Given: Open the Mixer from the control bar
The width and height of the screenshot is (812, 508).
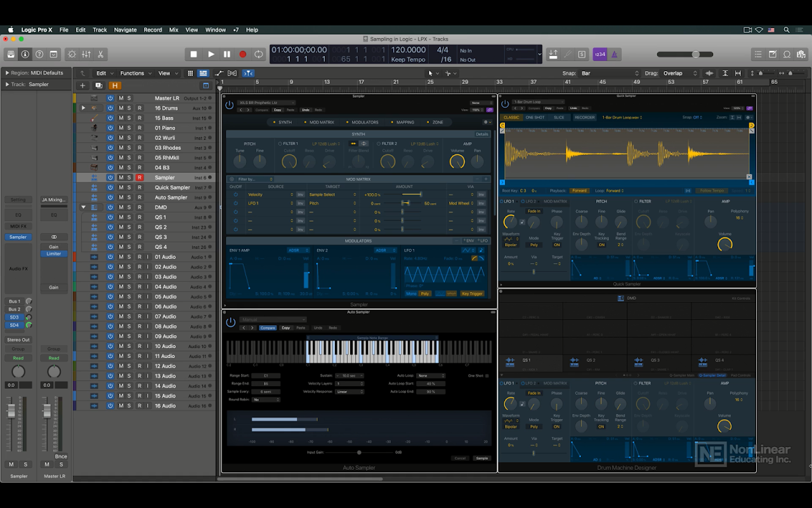Looking at the screenshot, I should (x=86, y=55).
